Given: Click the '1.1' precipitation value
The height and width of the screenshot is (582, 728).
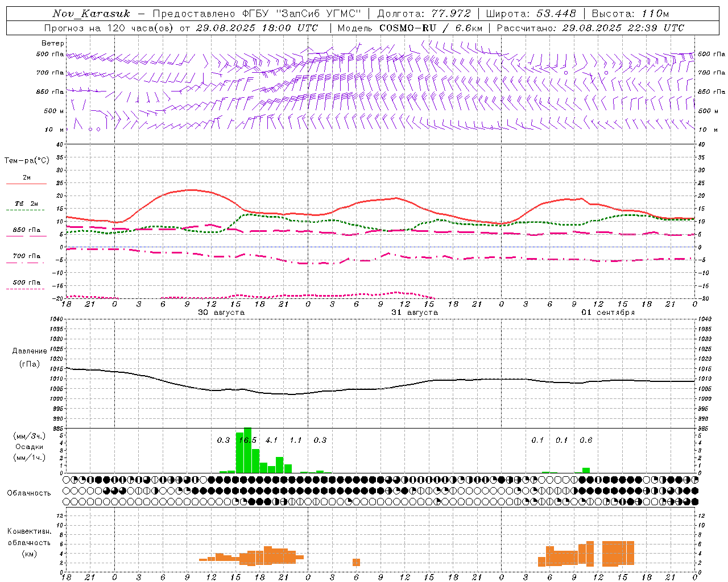Looking at the screenshot, I should pyautogui.click(x=296, y=440).
